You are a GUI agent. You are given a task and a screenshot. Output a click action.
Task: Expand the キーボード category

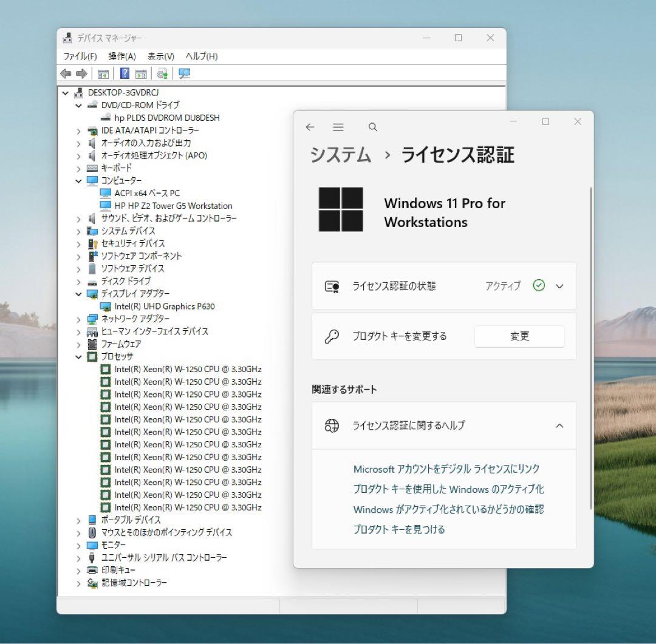[78, 169]
